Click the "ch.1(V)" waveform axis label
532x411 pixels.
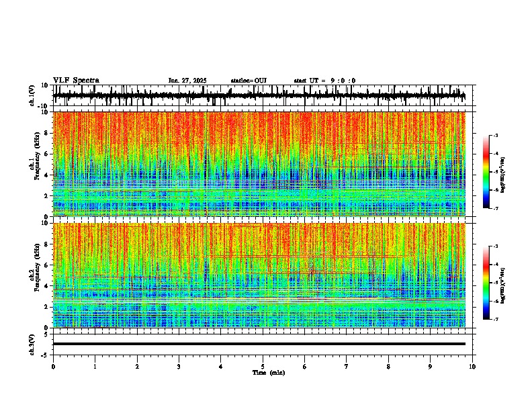click(32, 95)
